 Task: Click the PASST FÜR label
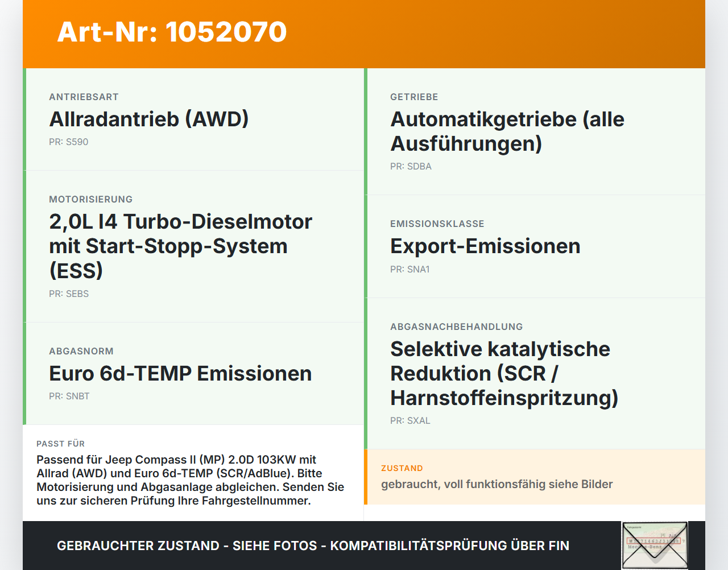[61, 444]
